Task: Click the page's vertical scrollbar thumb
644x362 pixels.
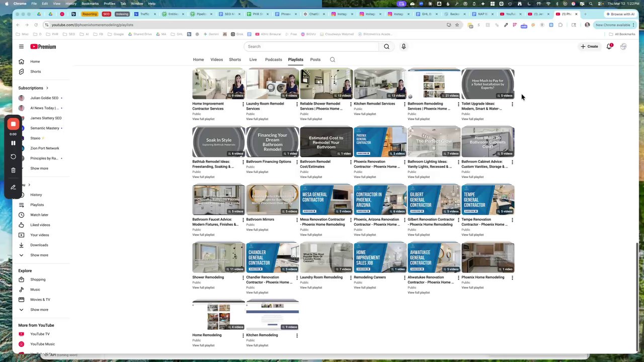Action: (x=637, y=297)
